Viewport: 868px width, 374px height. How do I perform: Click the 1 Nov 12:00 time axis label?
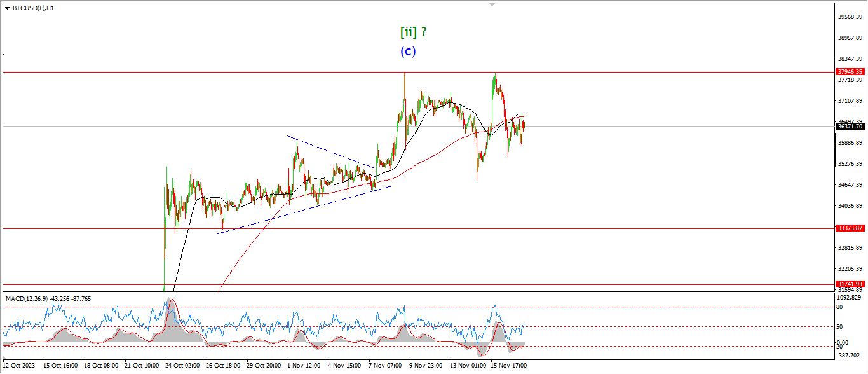tap(303, 366)
